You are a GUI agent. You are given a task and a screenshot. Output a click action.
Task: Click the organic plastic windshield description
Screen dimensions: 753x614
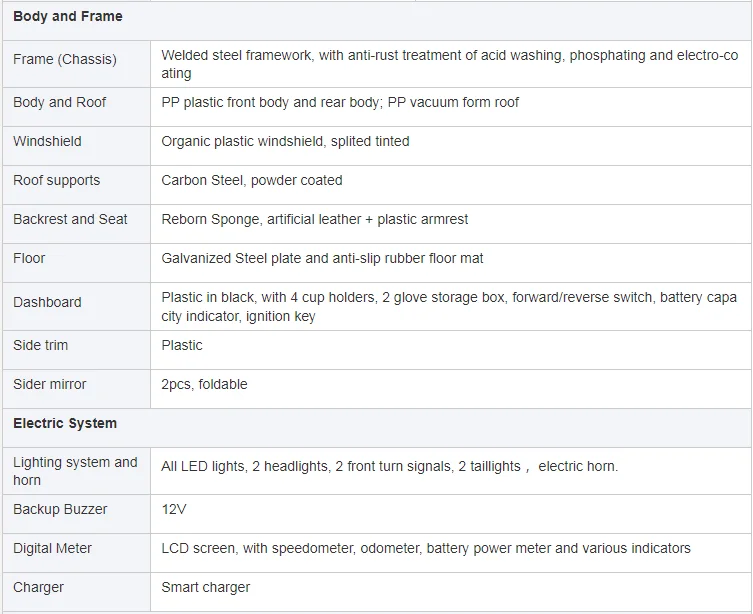pos(285,142)
